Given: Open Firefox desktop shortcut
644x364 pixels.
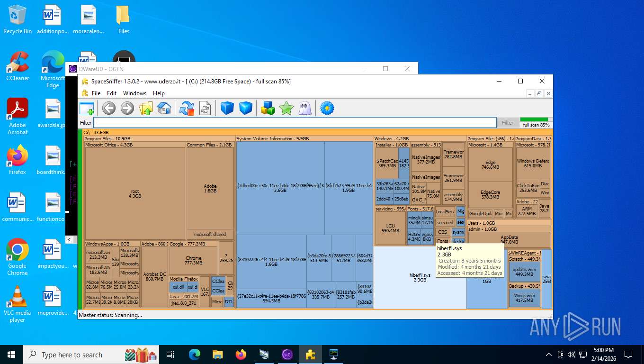Looking at the screenshot, I should click(x=18, y=160).
